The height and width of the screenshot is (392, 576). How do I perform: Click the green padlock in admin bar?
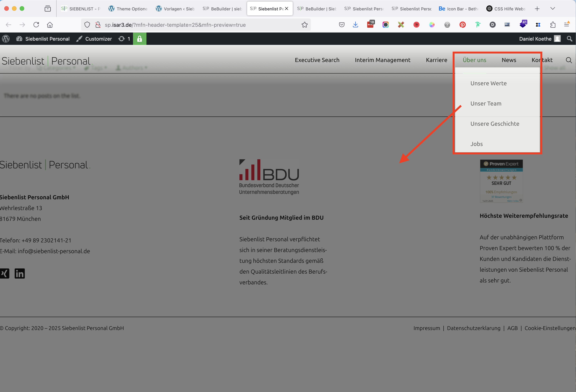(x=140, y=39)
